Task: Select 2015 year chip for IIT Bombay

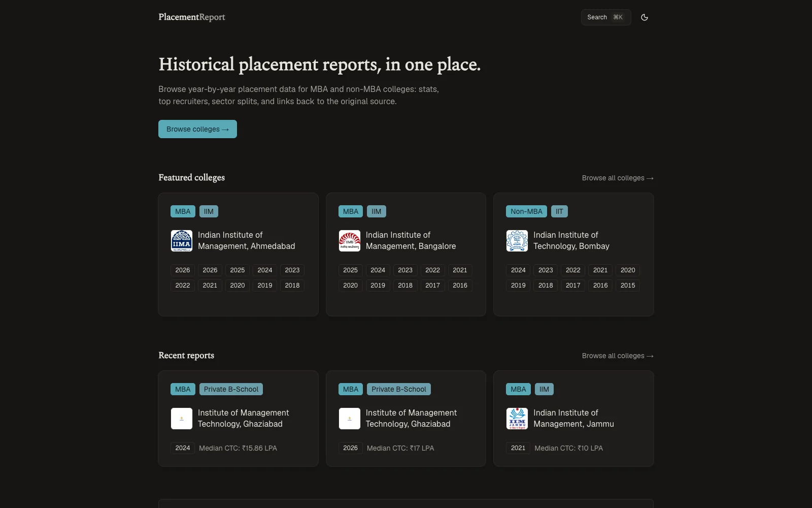Action: (x=628, y=285)
